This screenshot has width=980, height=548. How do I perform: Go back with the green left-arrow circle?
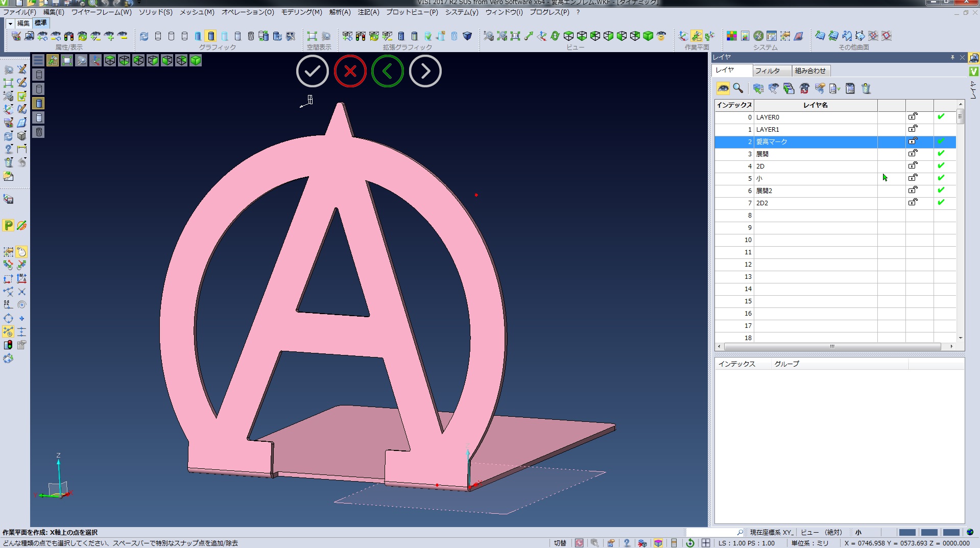(x=388, y=71)
